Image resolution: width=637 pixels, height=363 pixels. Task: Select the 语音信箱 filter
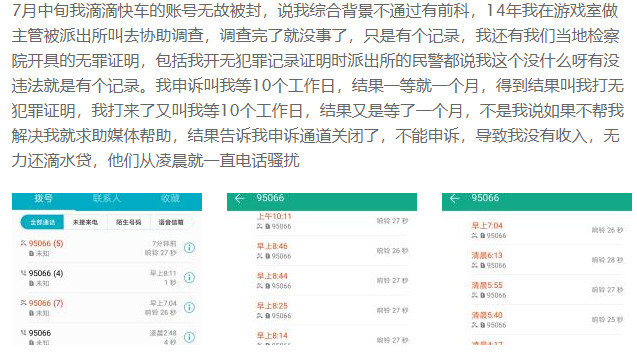click(x=171, y=222)
